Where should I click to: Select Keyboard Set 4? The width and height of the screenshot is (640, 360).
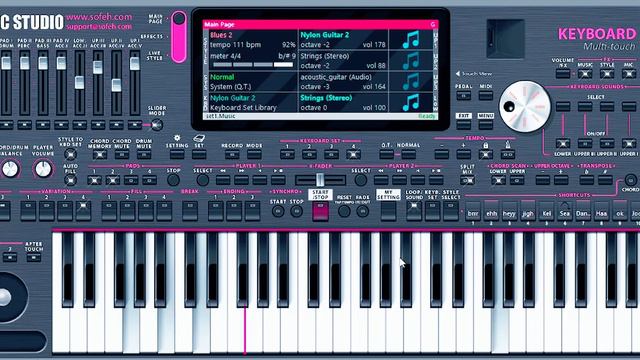tap(353, 155)
